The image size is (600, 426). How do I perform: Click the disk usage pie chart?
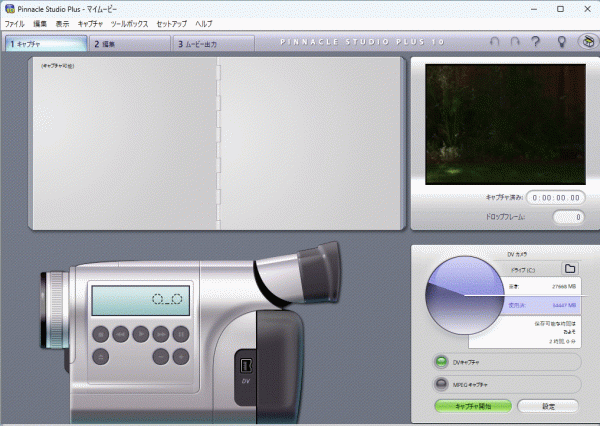point(465,295)
